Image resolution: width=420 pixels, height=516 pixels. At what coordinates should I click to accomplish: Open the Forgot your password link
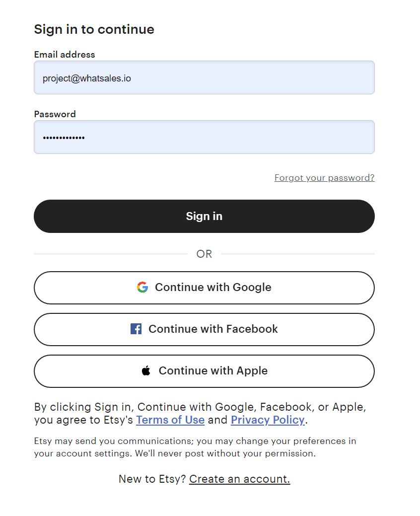point(325,178)
